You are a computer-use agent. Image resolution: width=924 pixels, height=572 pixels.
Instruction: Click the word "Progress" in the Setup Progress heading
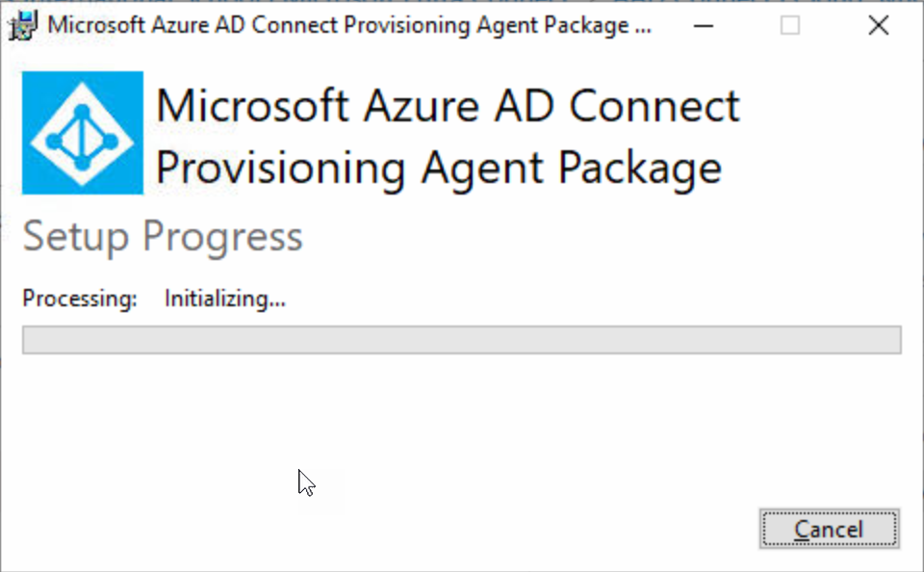[222, 238]
